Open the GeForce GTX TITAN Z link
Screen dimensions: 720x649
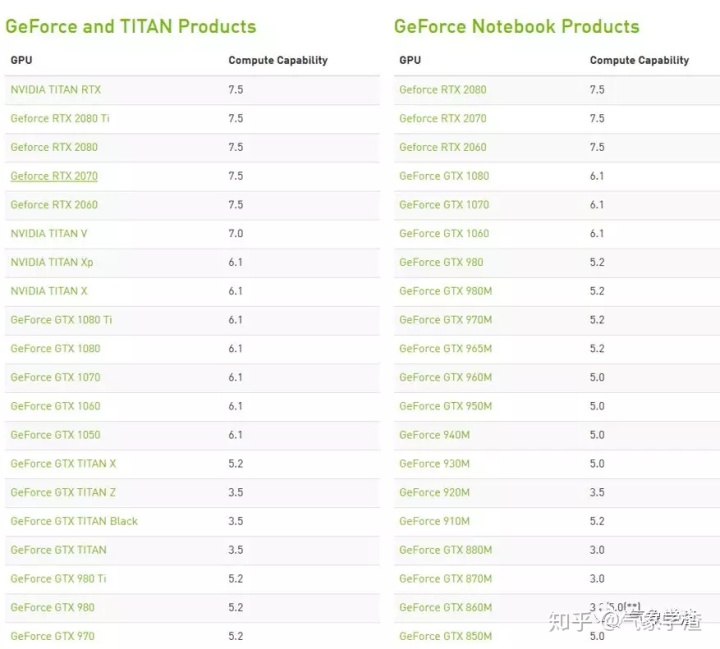click(x=63, y=492)
